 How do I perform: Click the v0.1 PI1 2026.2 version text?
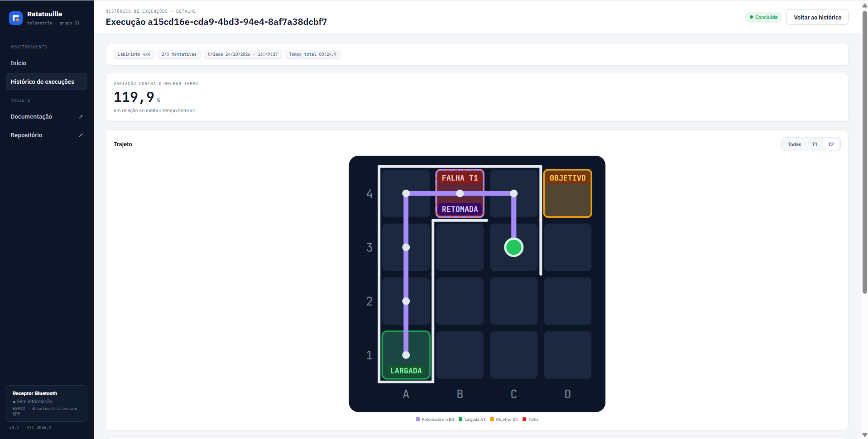pyautogui.click(x=30, y=428)
